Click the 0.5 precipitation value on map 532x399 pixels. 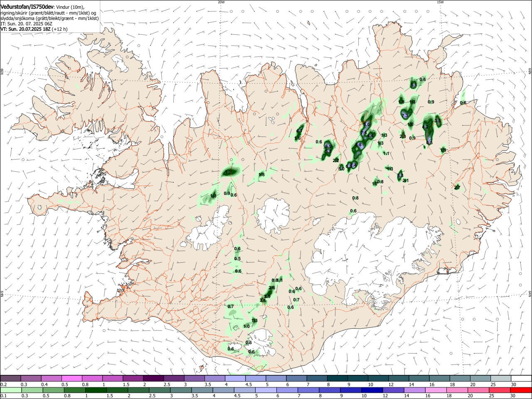pos(237,259)
